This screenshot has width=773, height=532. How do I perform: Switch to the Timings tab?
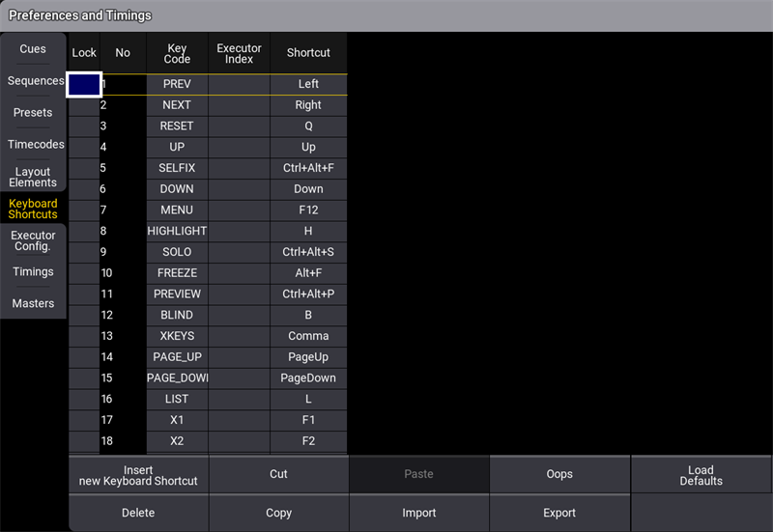click(33, 272)
